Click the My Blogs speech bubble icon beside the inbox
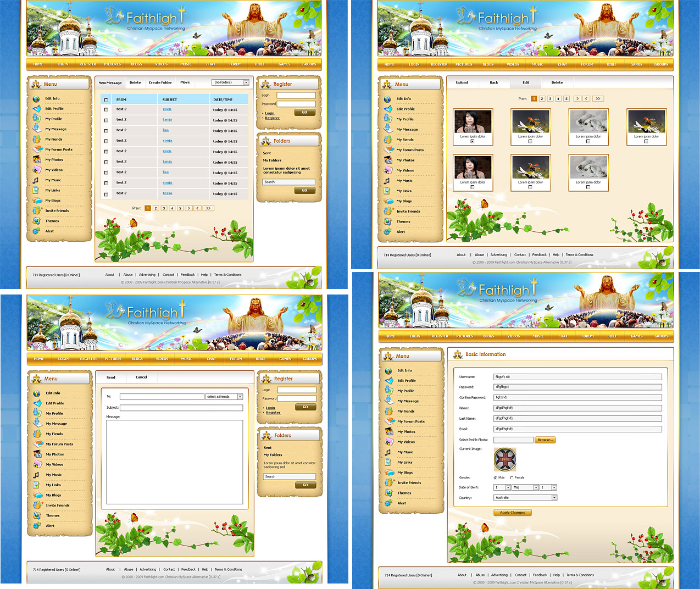 point(36,201)
